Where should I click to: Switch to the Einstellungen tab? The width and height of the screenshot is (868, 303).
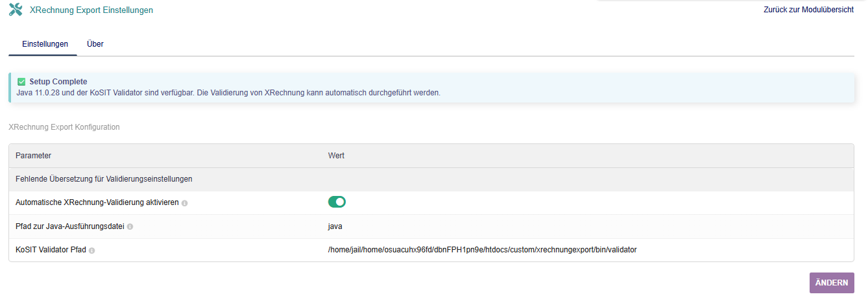pos(45,44)
